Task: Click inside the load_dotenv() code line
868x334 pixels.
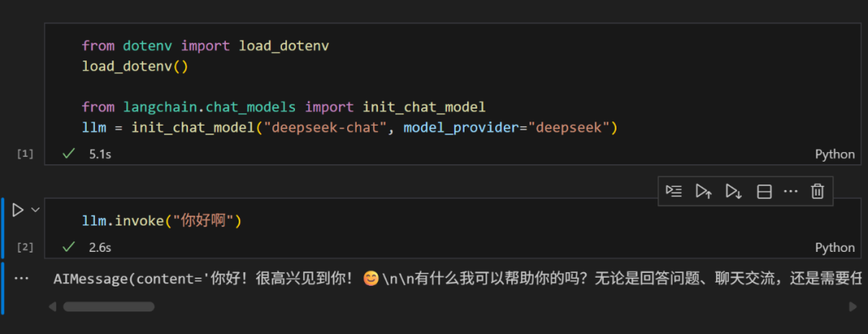Action: 134,66
